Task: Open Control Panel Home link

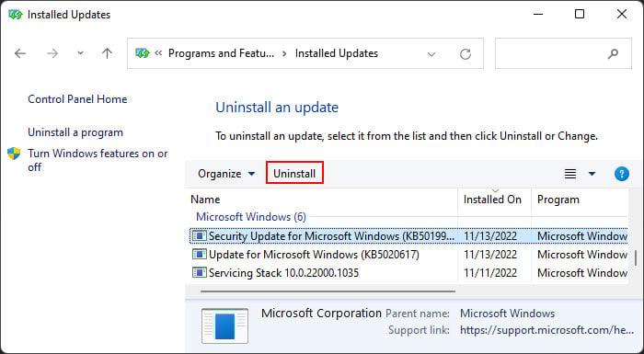Action: click(x=77, y=99)
